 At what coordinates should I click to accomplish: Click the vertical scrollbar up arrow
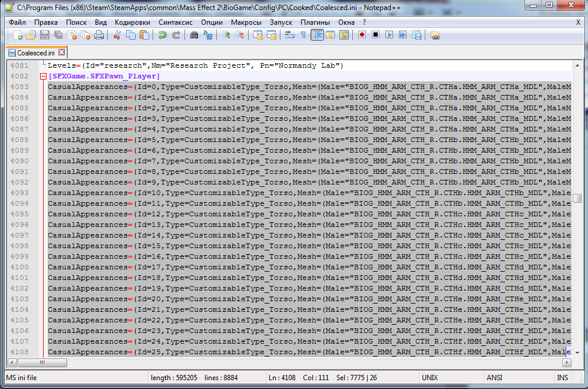click(577, 65)
